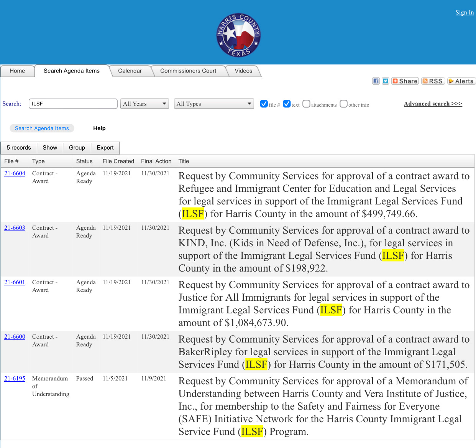Focus the Search text field containing ILSF
The height and width of the screenshot is (448, 476).
(73, 104)
